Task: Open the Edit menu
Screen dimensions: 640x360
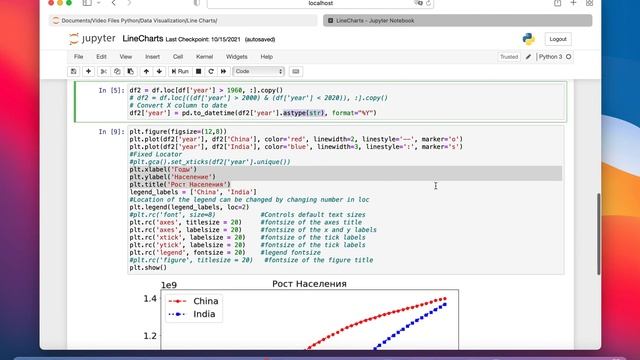Action: point(101,57)
